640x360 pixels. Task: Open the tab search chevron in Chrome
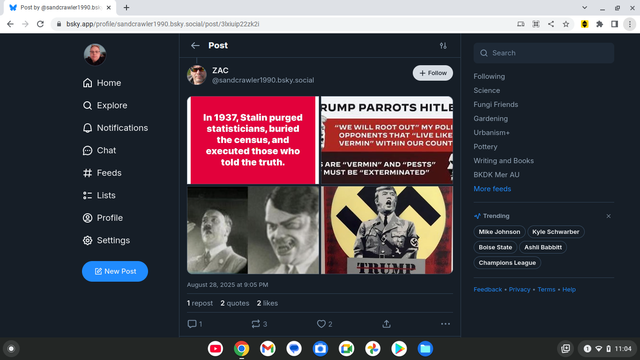(x=584, y=8)
